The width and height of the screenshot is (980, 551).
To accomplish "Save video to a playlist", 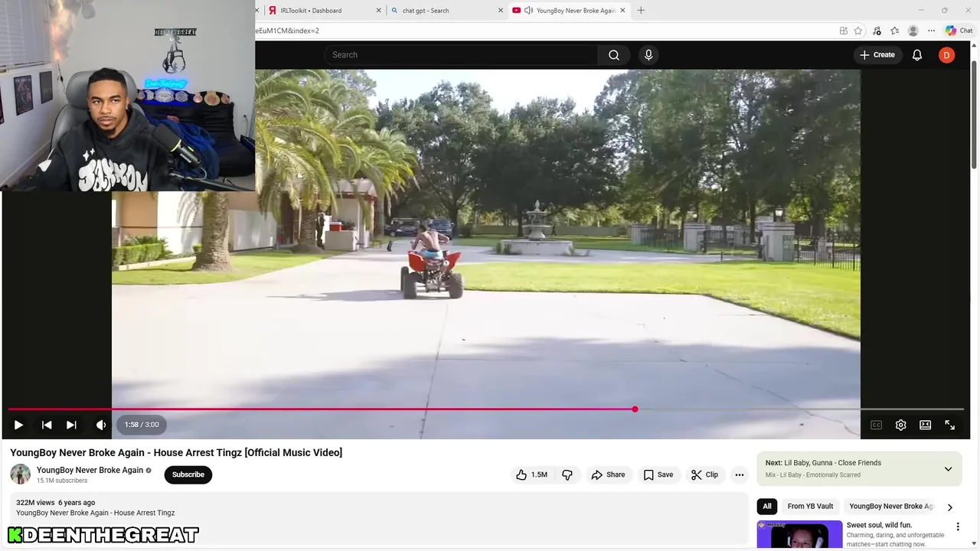I will tap(658, 474).
